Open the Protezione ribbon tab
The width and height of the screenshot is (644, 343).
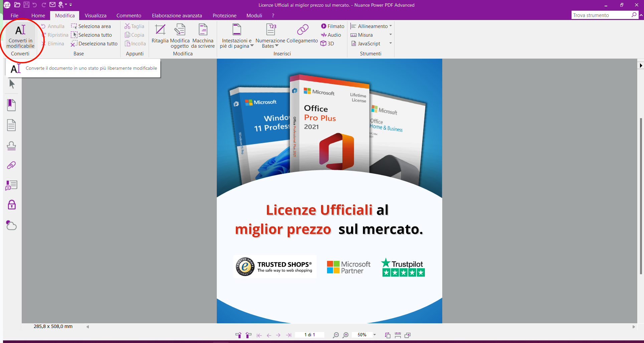pos(224,16)
